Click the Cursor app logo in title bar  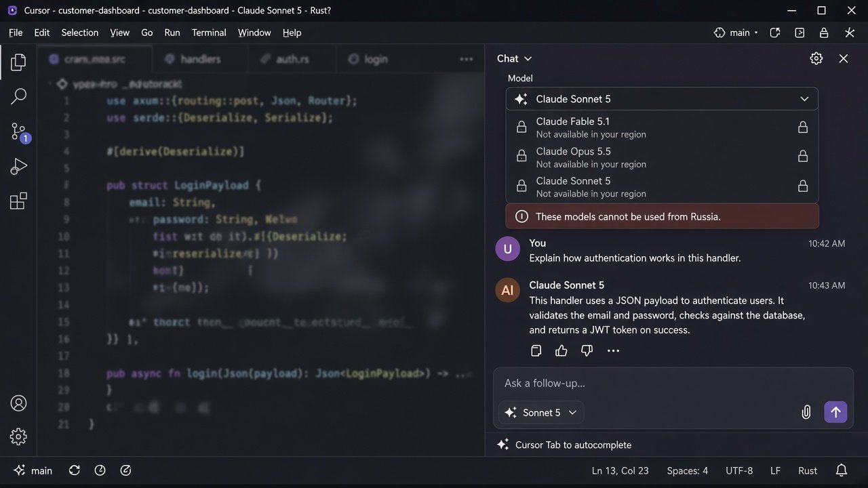(12, 10)
